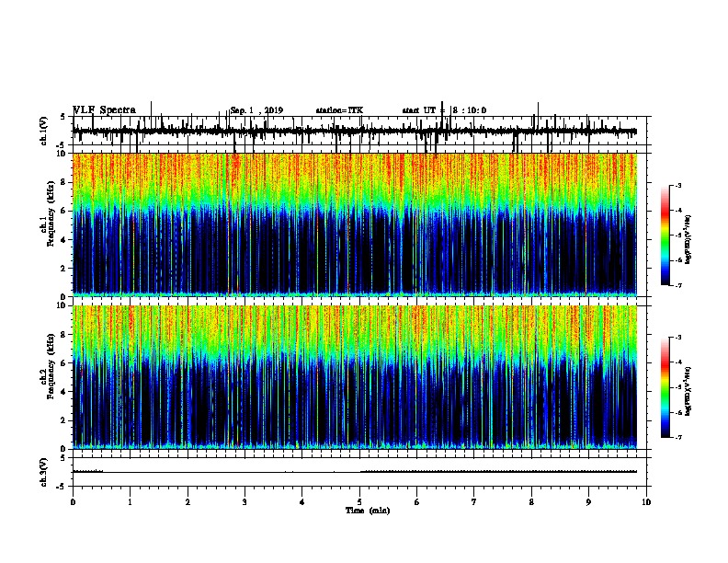Click the "4" frequency tick of ch.1 spectrogram
Screen dimensions: 728x563
click(x=63, y=240)
